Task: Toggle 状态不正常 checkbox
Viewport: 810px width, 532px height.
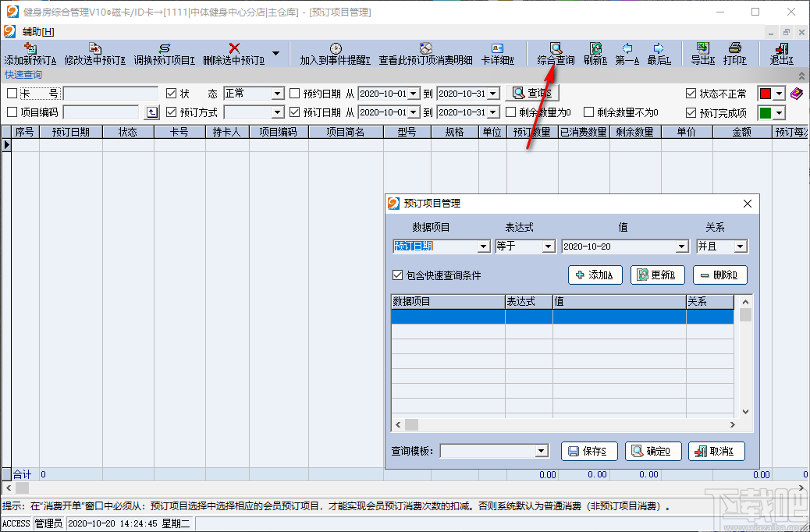Action: [x=691, y=94]
